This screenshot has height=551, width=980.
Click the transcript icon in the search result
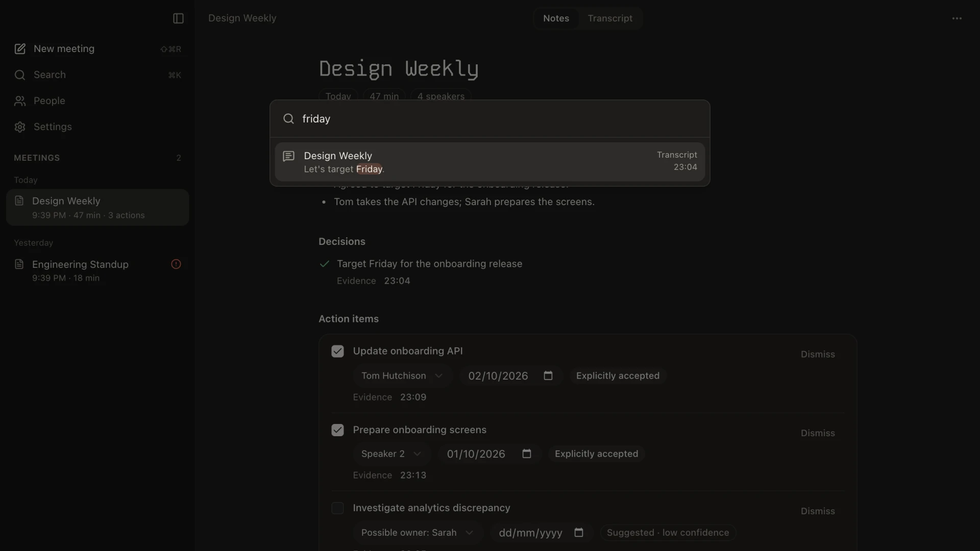click(x=289, y=156)
